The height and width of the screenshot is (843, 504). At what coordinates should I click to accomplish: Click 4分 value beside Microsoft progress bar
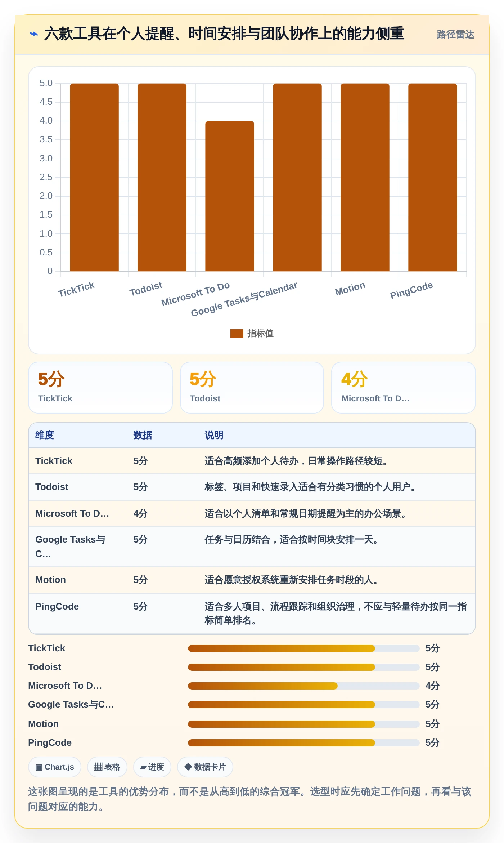432,686
